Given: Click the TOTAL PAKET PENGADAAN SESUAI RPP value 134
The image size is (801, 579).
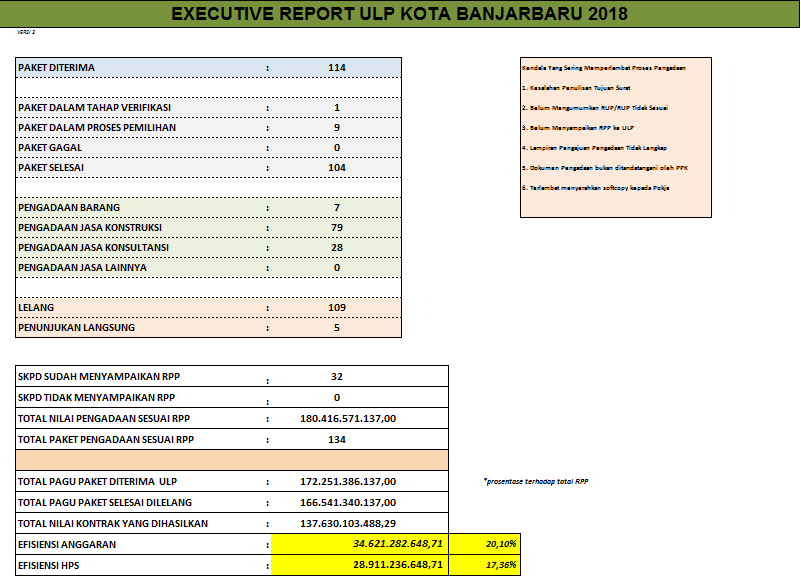Looking at the screenshot, I should 336,439.
